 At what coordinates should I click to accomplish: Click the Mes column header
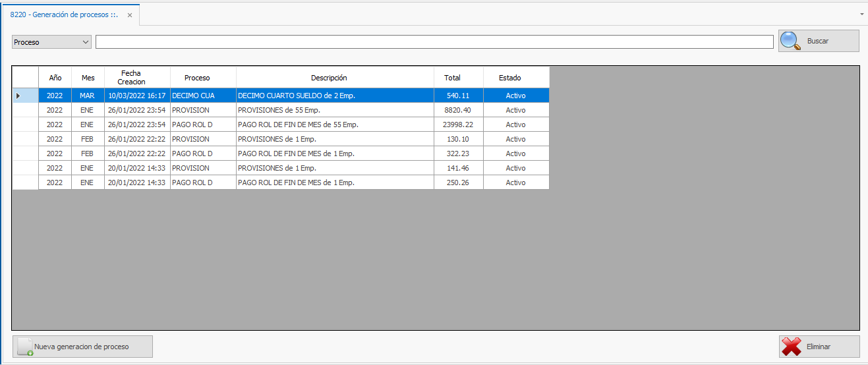point(88,78)
